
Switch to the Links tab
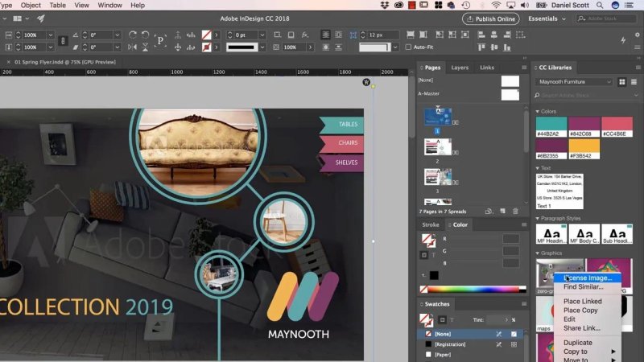pos(487,68)
